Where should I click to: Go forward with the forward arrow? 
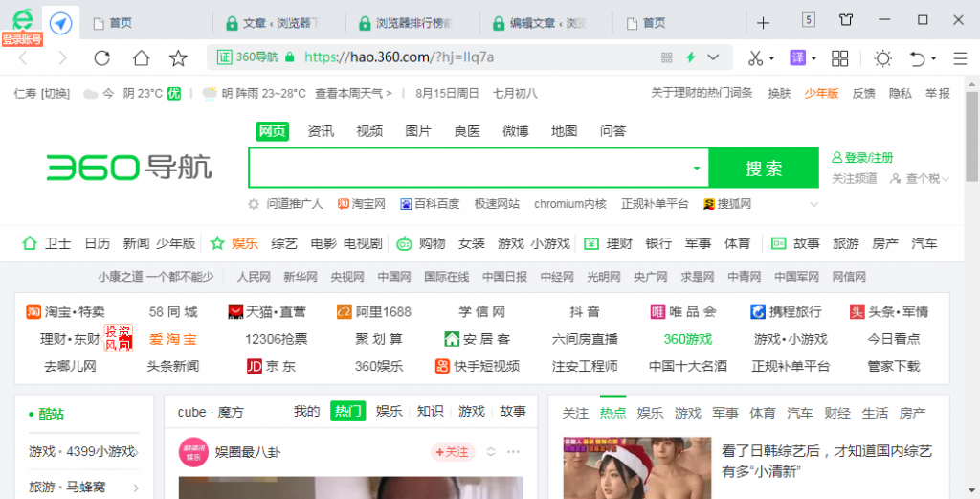point(62,58)
